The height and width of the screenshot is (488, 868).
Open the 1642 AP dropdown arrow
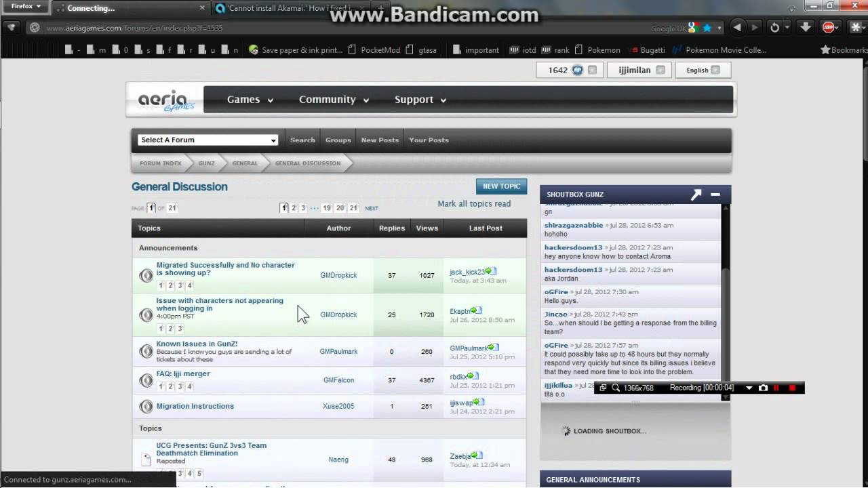tap(592, 70)
